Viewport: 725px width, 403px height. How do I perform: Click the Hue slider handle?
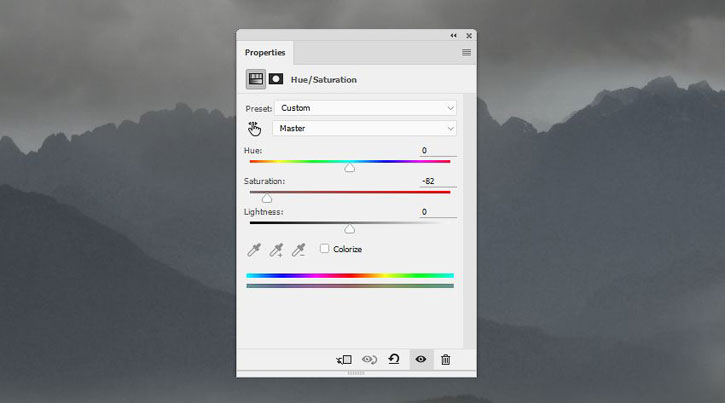tap(350, 167)
